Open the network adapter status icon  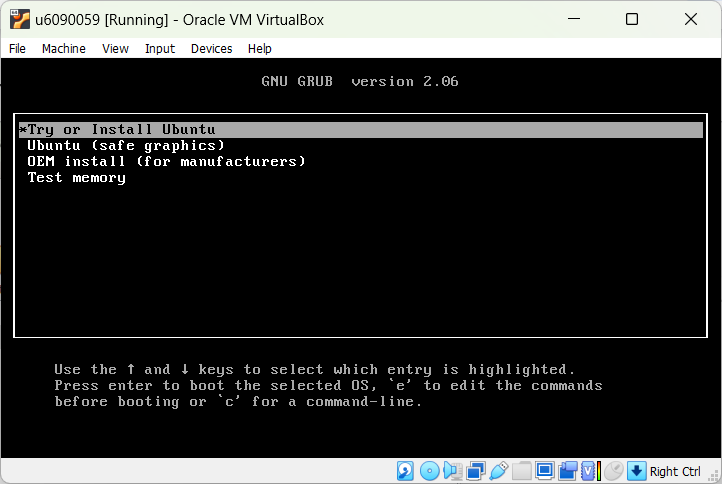(x=476, y=471)
